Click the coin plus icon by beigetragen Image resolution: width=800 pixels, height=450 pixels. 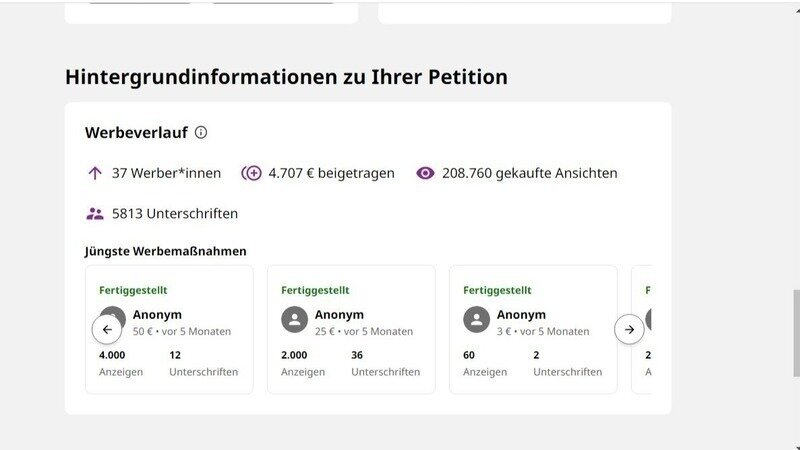(252, 173)
